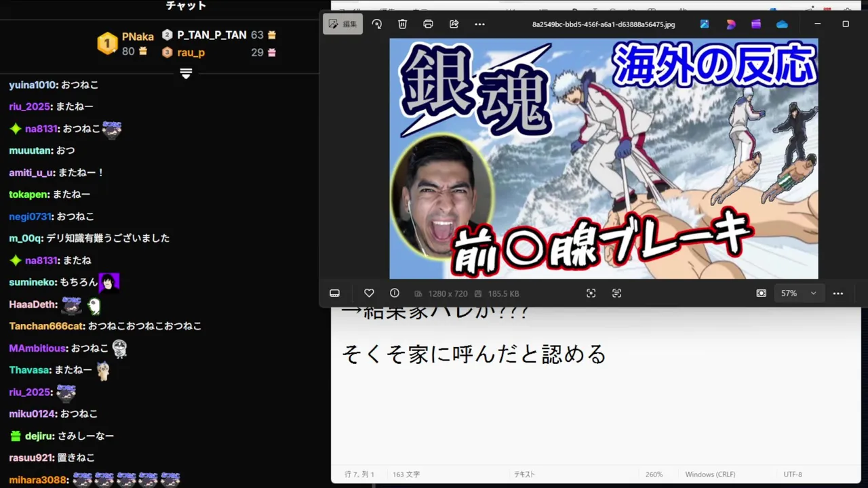The width and height of the screenshot is (868, 488).
Task: Click the username tokapen in chat
Action: (28, 195)
